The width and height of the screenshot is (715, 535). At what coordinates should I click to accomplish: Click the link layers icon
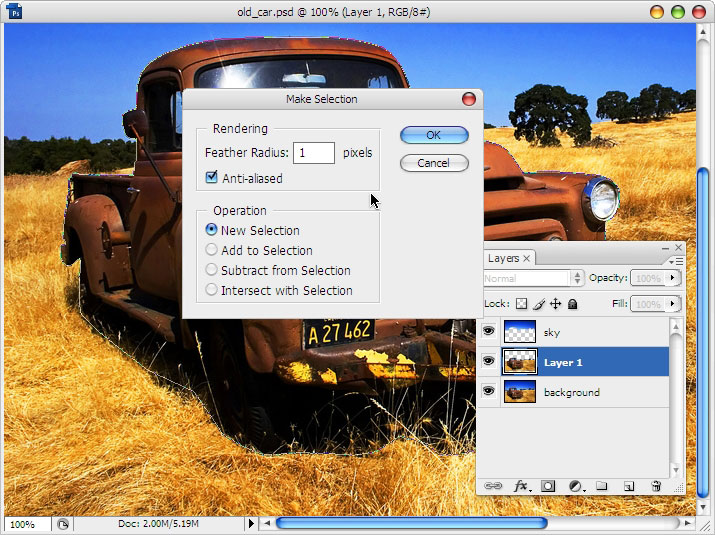[x=493, y=486]
